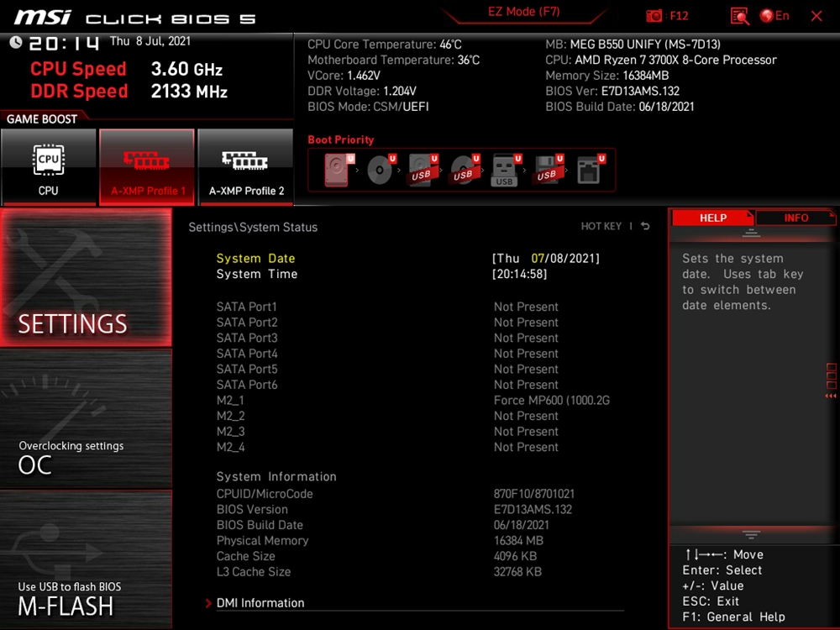This screenshot has width=840, height=630.
Task: Click the BIOS Build Date row label
Action: point(260,525)
